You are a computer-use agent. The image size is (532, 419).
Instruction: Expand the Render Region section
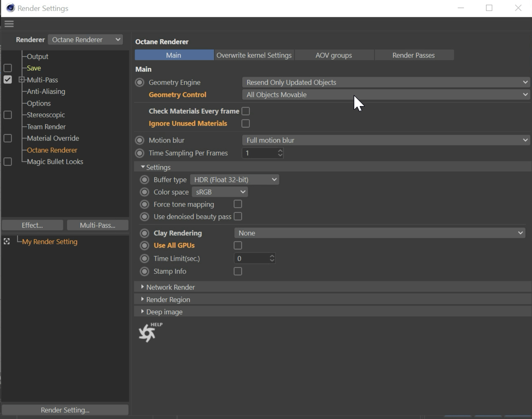click(x=142, y=299)
